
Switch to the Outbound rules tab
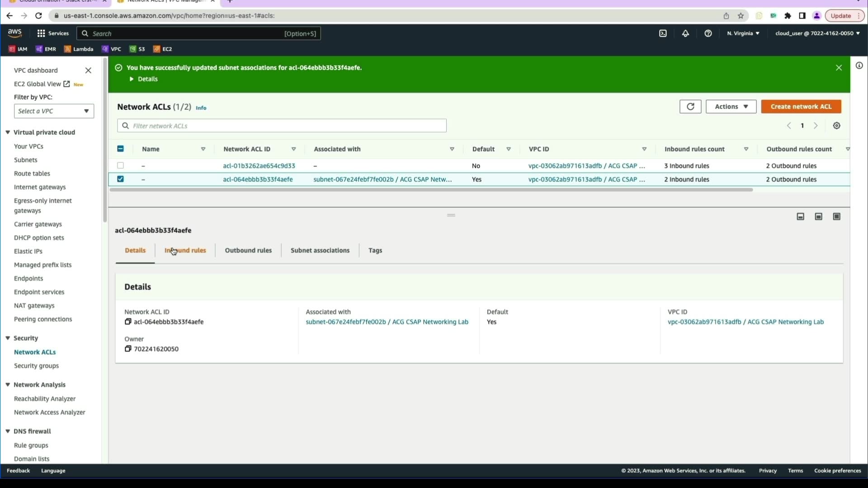(x=248, y=250)
